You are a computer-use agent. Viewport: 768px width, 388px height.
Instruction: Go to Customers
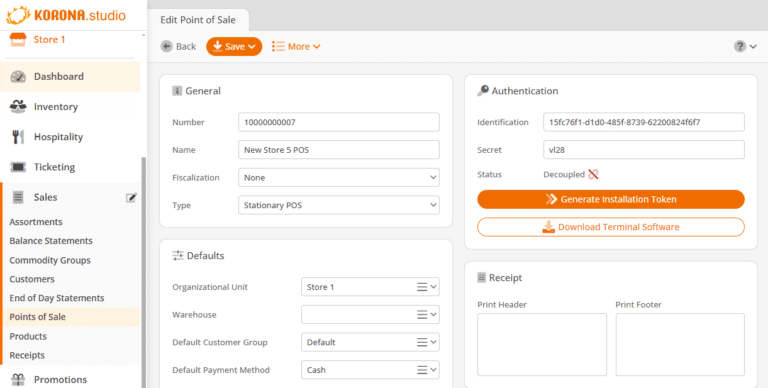tap(32, 279)
